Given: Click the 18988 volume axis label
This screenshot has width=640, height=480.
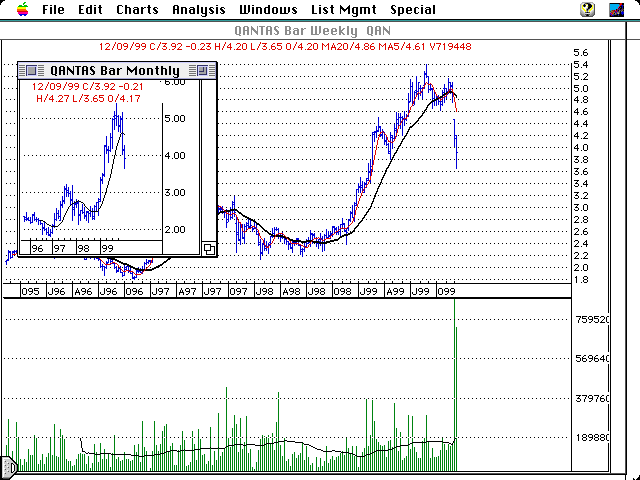Looking at the screenshot, I should 592,438.
